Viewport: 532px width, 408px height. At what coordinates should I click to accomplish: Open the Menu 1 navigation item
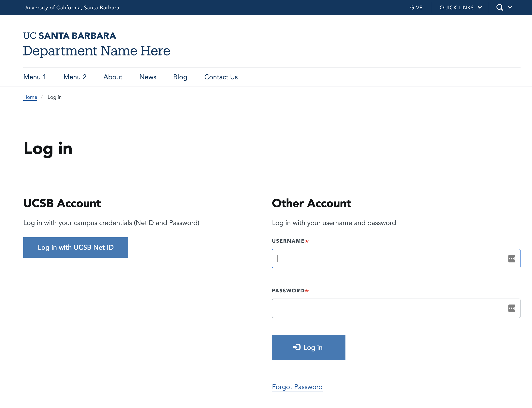tap(35, 77)
